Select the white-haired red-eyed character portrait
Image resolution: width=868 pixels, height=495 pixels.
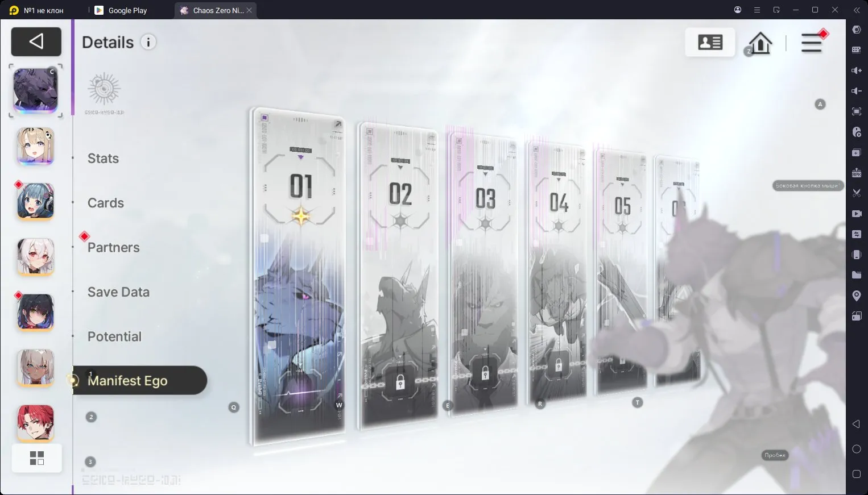(35, 257)
